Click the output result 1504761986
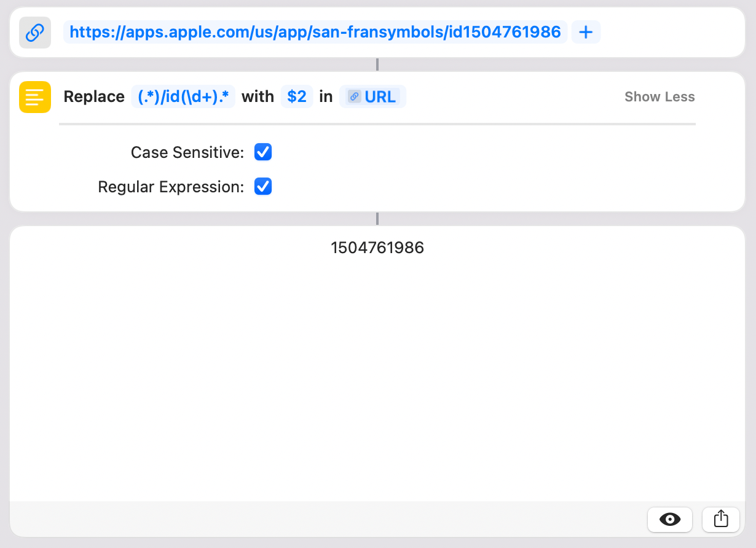This screenshot has height=548, width=756. click(377, 248)
